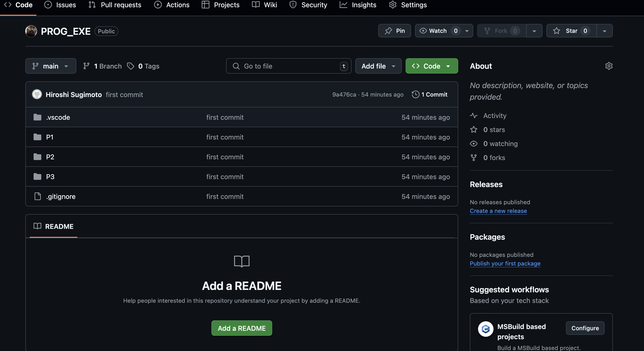Select the Code tab
The image size is (644, 351).
pyautogui.click(x=18, y=5)
